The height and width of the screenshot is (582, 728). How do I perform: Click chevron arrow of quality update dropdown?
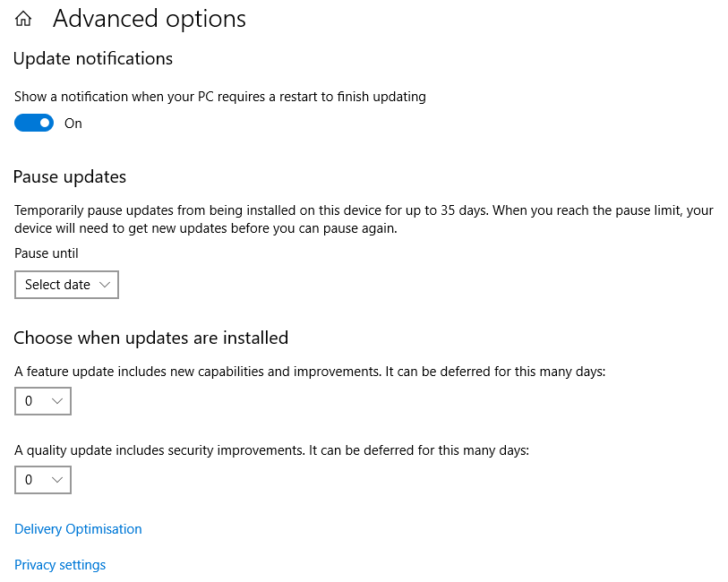pos(57,480)
